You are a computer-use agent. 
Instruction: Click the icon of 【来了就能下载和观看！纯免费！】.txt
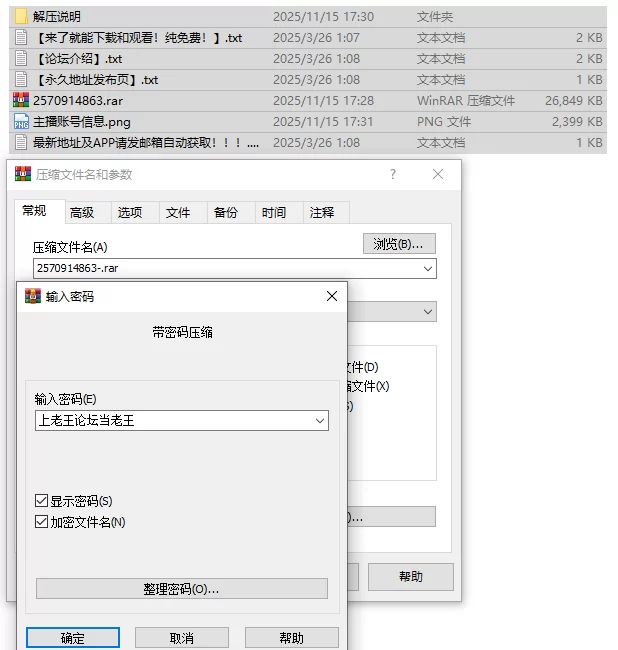(21, 38)
